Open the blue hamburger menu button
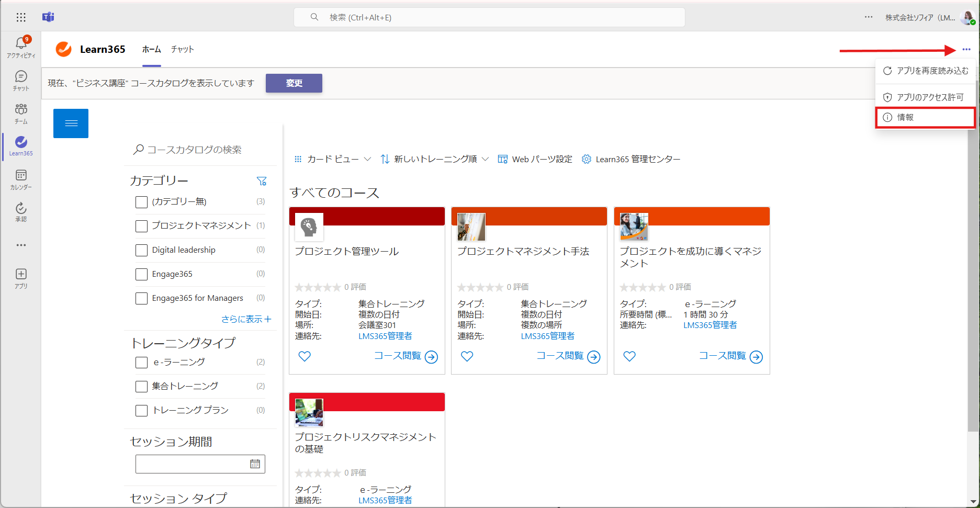980x508 pixels. click(71, 123)
